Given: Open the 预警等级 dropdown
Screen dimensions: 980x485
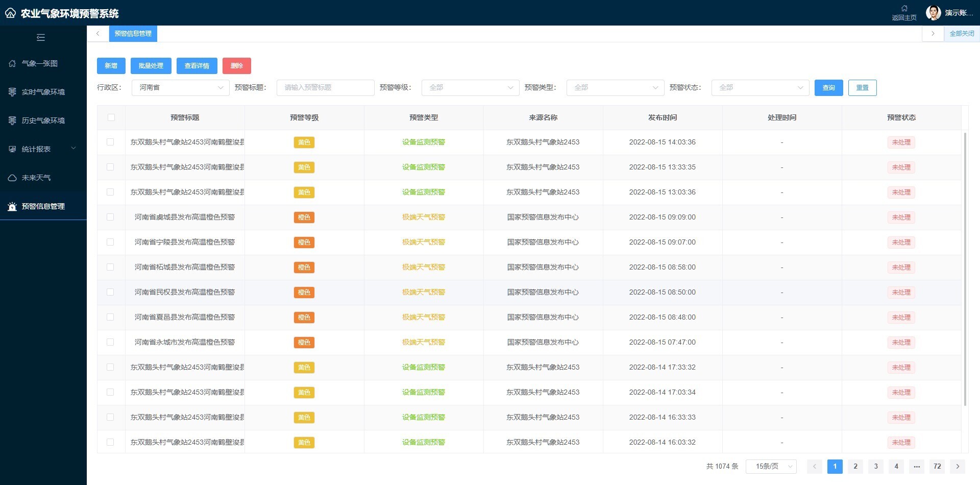Looking at the screenshot, I should coord(470,87).
